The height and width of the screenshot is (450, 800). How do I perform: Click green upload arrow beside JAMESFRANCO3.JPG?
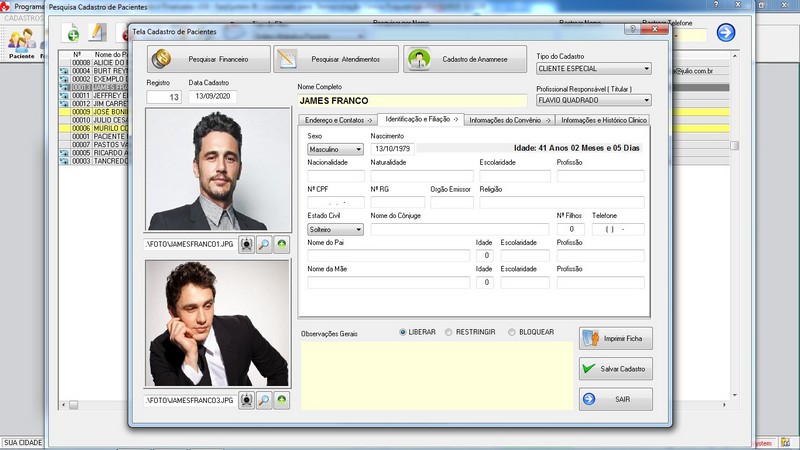(282, 400)
